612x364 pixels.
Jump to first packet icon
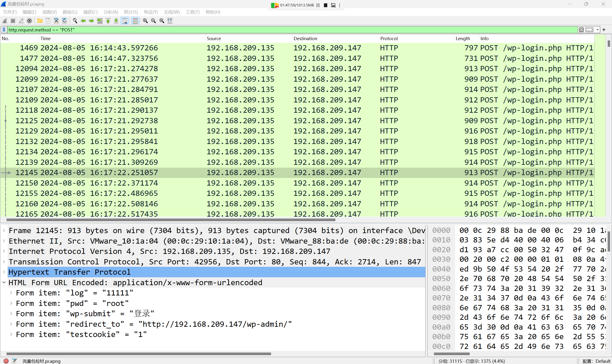108,21
